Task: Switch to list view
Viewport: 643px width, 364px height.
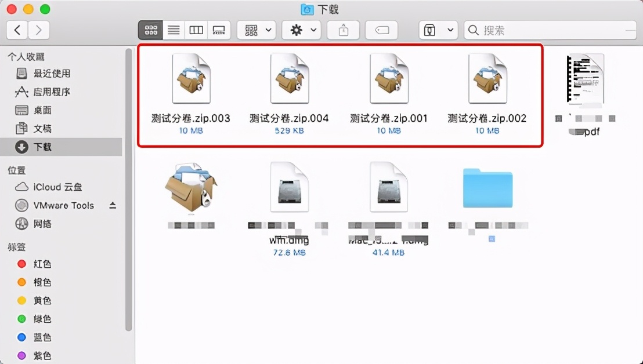Action: (174, 30)
